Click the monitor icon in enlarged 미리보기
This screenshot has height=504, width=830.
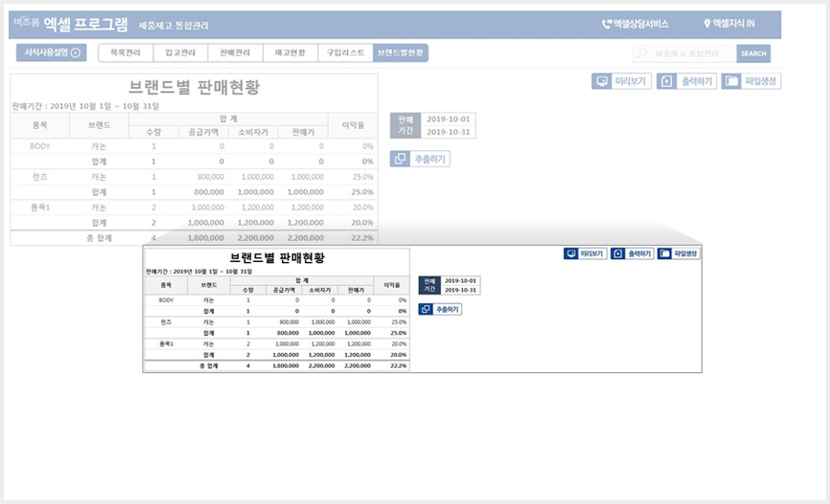pyautogui.click(x=571, y=253)
